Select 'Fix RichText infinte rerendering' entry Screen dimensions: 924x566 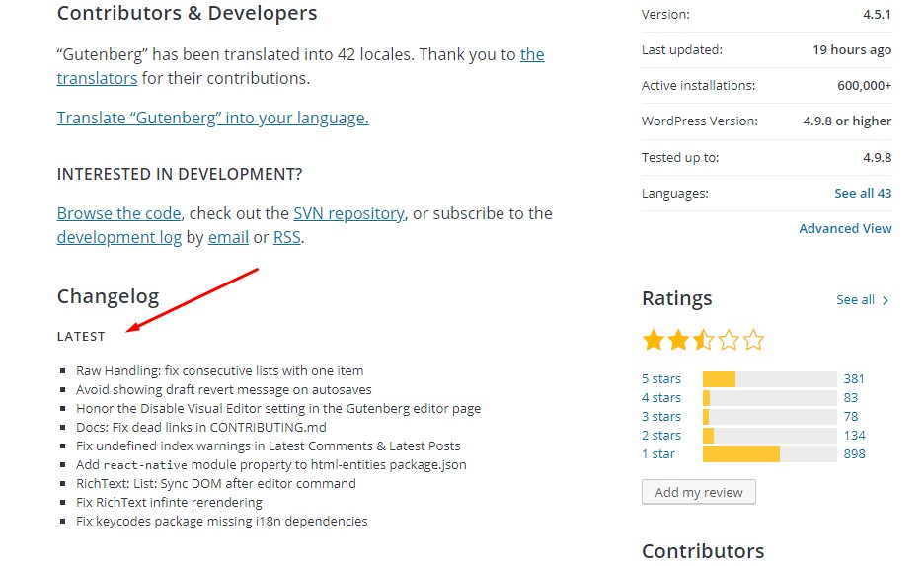[169, 503]
